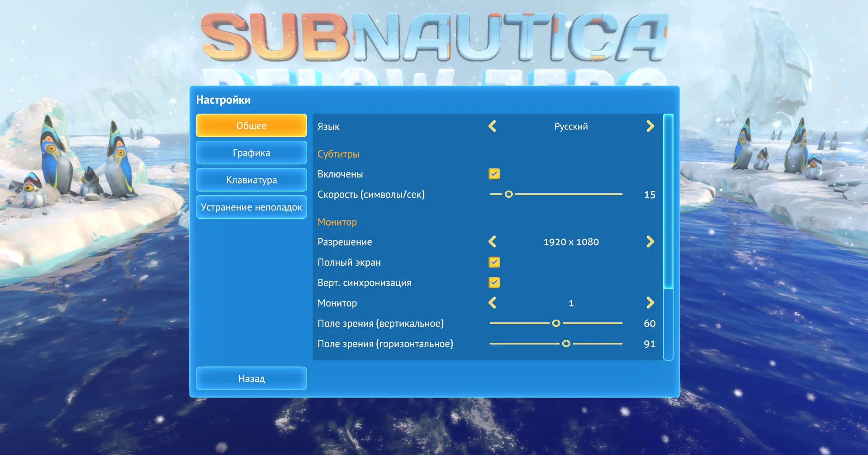868x455 pixels.
Task: Select previous resolution with left chevron
Action: tap(493, 242)
